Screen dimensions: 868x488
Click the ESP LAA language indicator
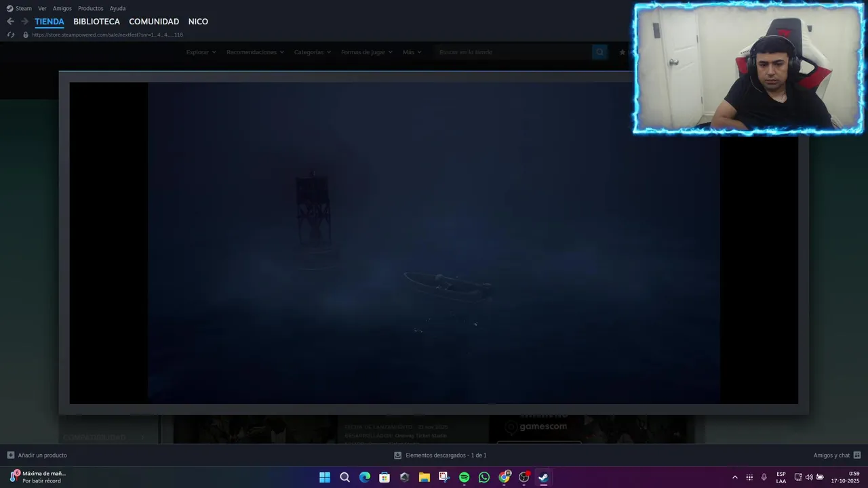point(781,477)
